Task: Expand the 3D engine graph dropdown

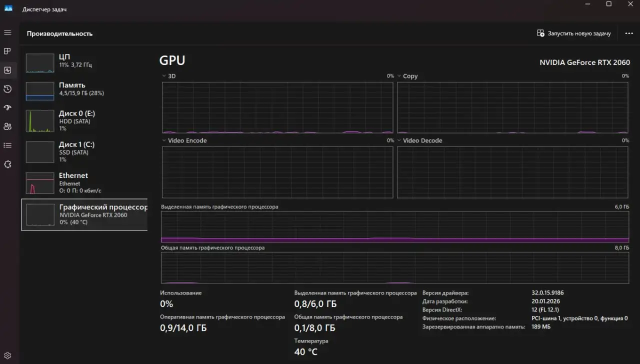Action: [164, 76]
